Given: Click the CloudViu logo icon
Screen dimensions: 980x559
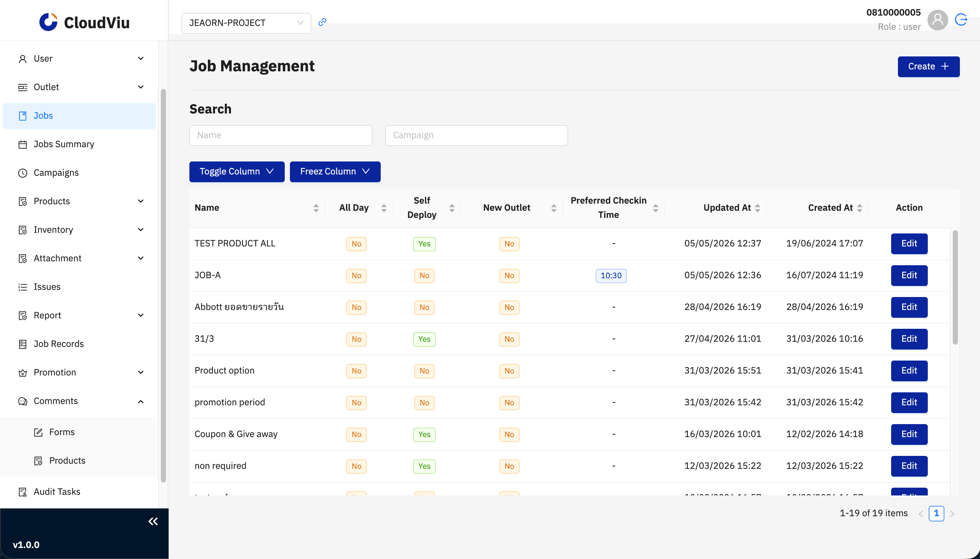Looking at the screenshot, I should (x=48, y=22).
